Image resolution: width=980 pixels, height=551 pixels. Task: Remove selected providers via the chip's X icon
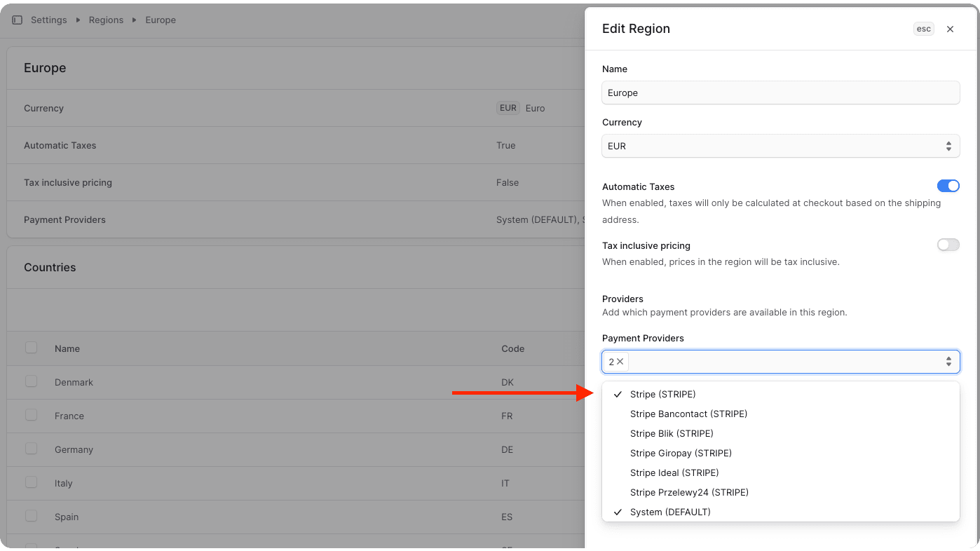tap(621, 361)
